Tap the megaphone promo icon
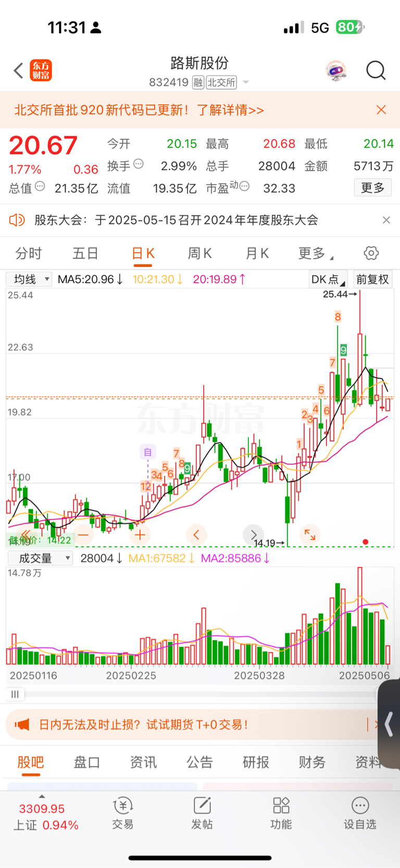 pyautogui.click(x=22, y=724)
